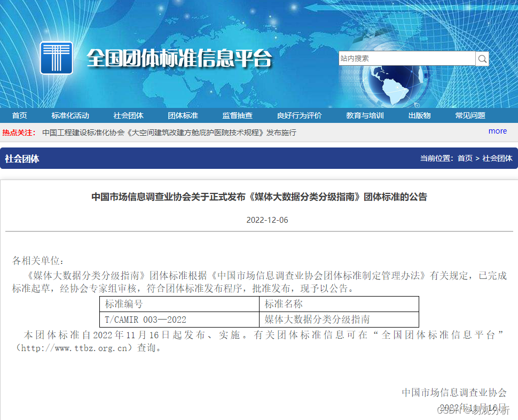This screenshot has width=518, height=420.
Task: Click the 中国市场信息调查业协会 signature line
Action: pos(454,393)
